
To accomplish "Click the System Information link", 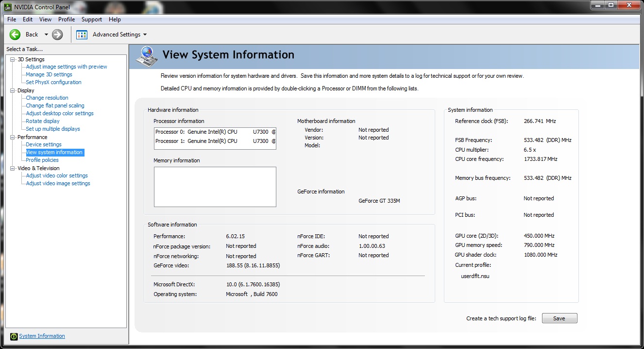I will (42, 336).
